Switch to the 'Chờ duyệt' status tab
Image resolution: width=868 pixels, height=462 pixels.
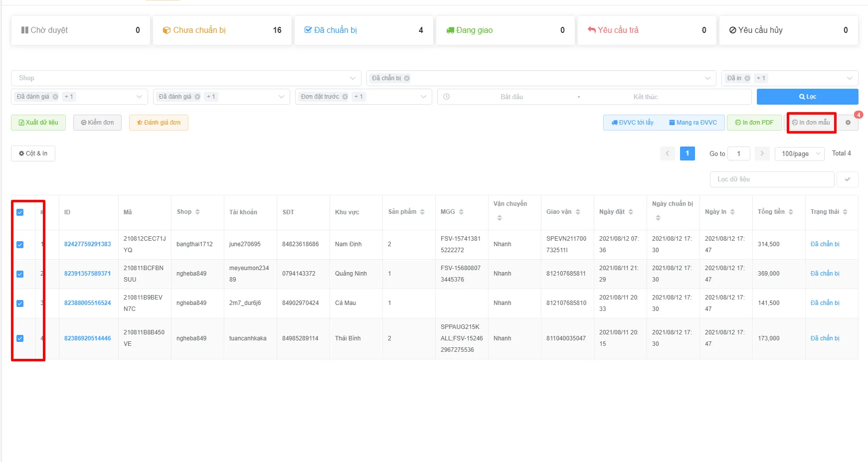[x=80, y=30]
